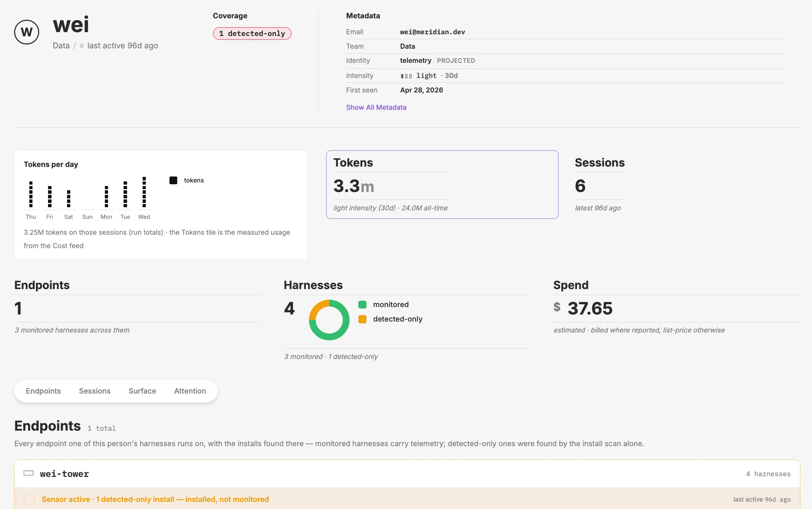Screen dimensions: 812x509
Task: Open Show All Metadata link
Action: click(x=376, y=107)
